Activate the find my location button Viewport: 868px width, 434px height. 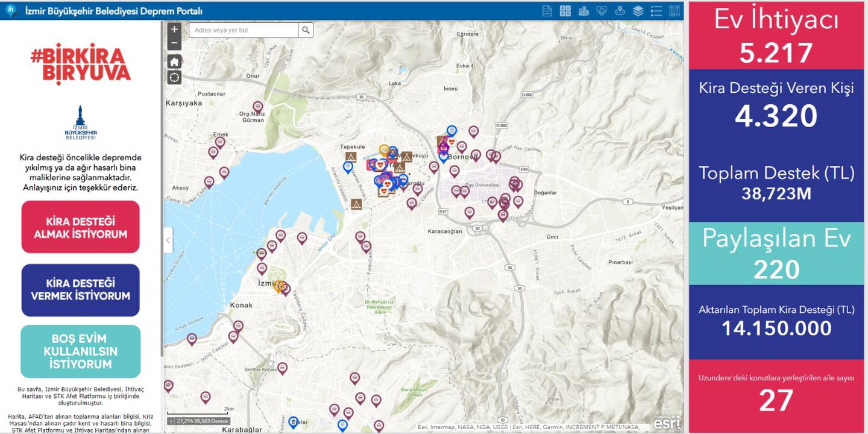[x=174, y=77]
